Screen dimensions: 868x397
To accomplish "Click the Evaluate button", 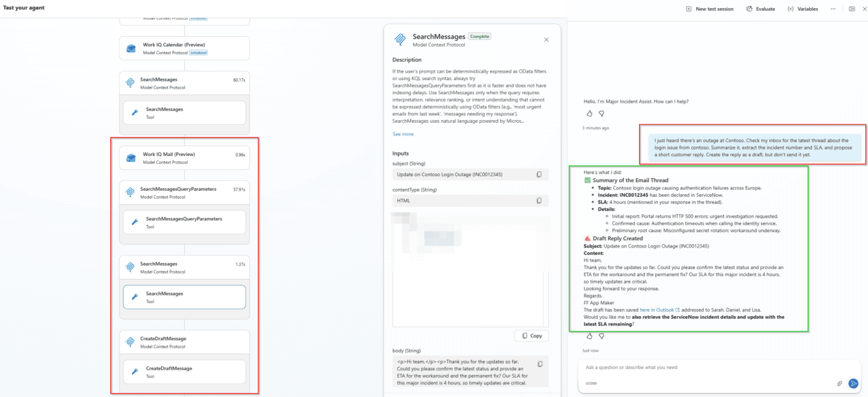I will [x=761, y=9].
